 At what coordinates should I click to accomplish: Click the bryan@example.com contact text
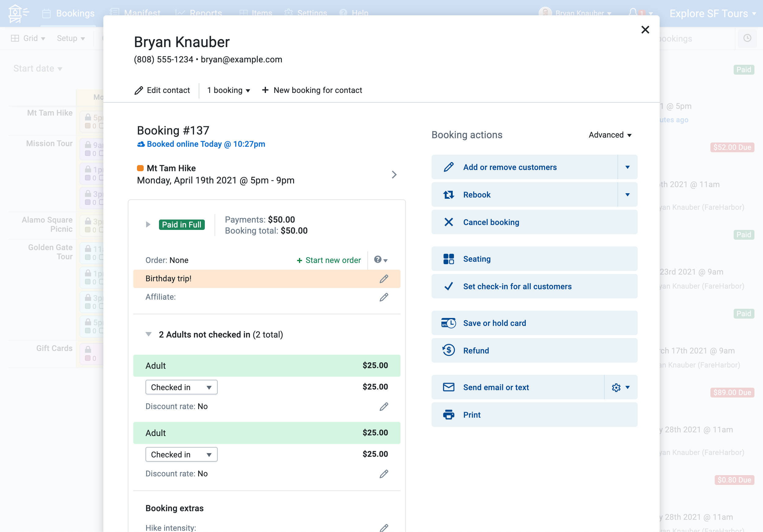(241, 60)
